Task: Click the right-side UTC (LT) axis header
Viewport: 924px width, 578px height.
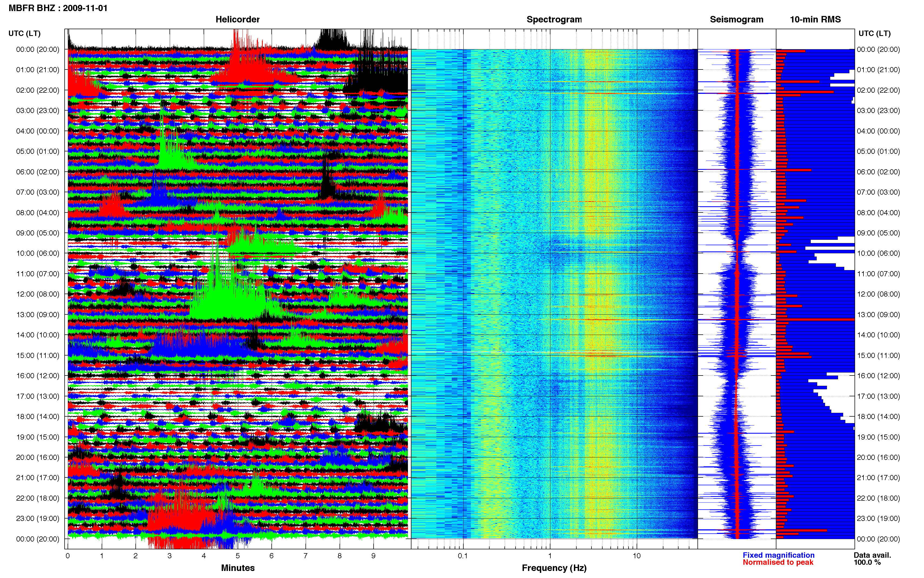Action: (x=874, y=33)
